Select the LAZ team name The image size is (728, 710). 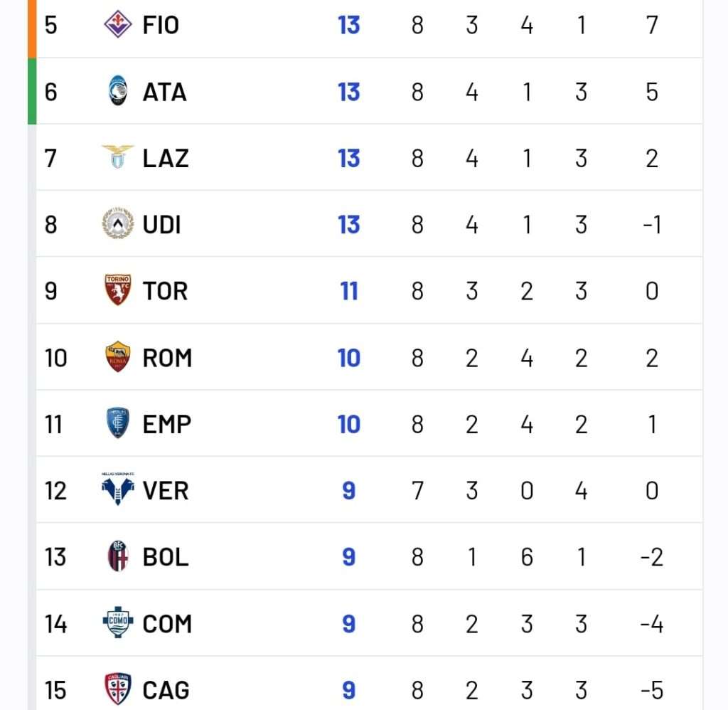[166, 158]
